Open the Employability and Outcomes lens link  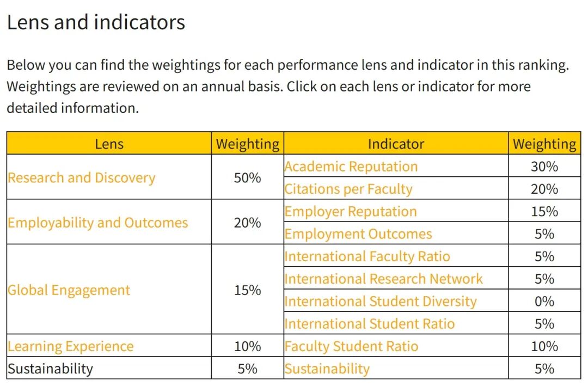97,223
